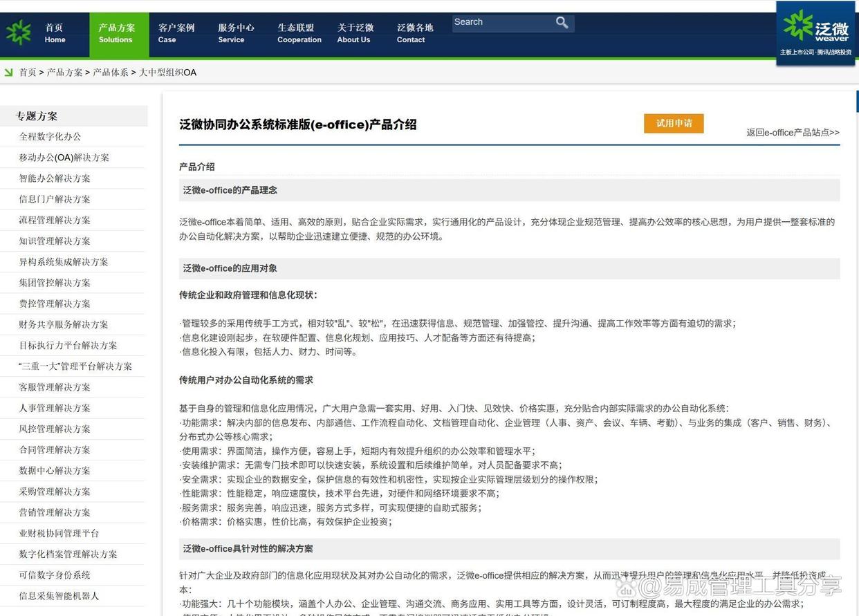Open 可信数字身份系统 in sidebar
Viewport: 859px width, 616px height.
point(55,575)
